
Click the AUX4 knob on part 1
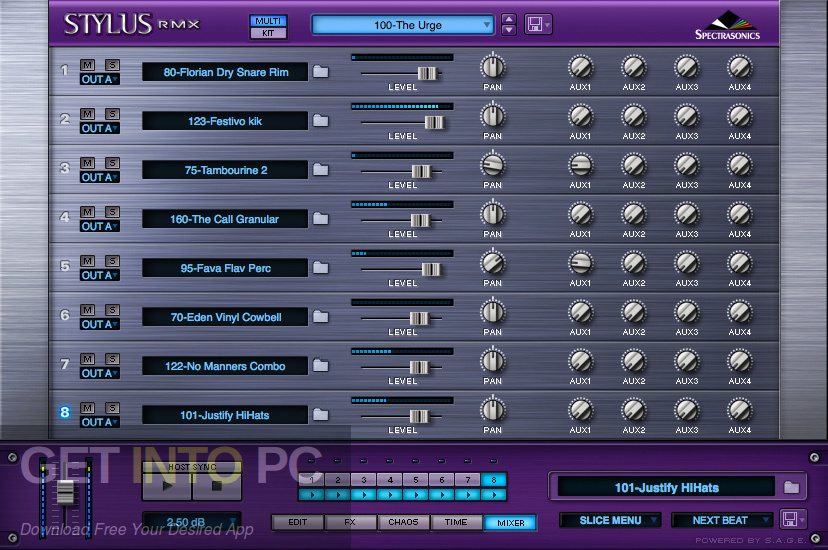tap(740, 67)
